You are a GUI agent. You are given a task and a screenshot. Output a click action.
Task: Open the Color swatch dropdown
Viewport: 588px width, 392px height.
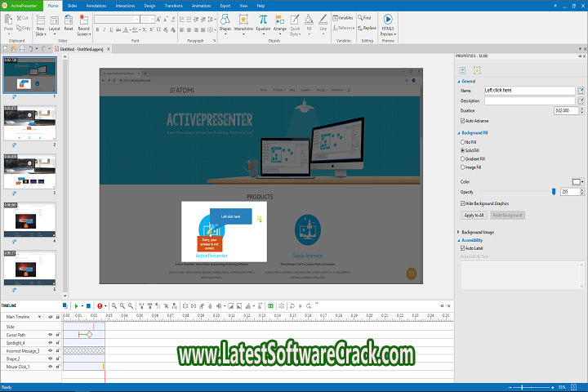(x=577, y=181)
